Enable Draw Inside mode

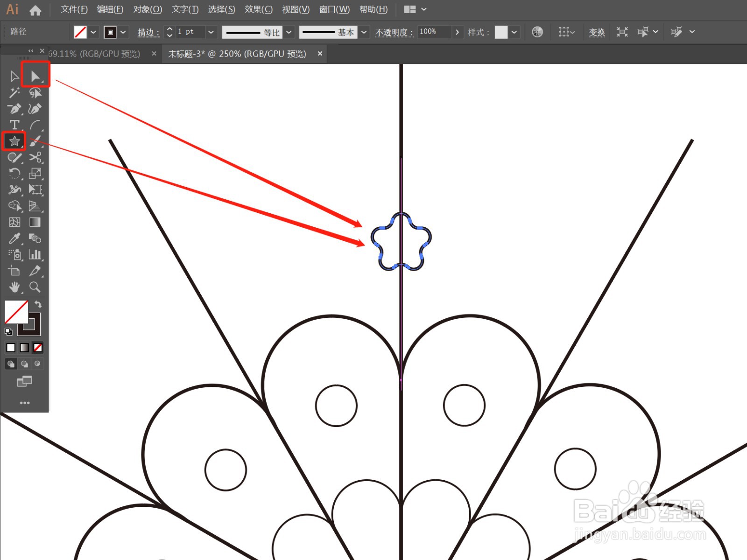[37, 364]
